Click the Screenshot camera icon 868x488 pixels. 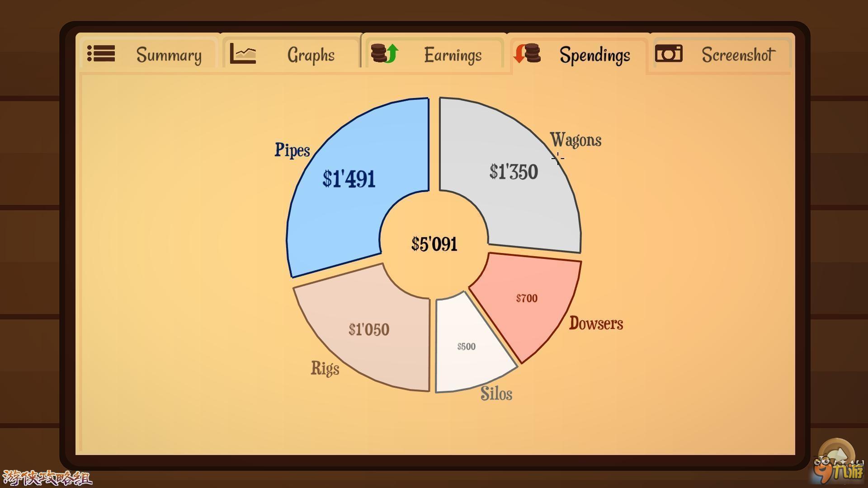pyautogui.click(x=669, y=55)
